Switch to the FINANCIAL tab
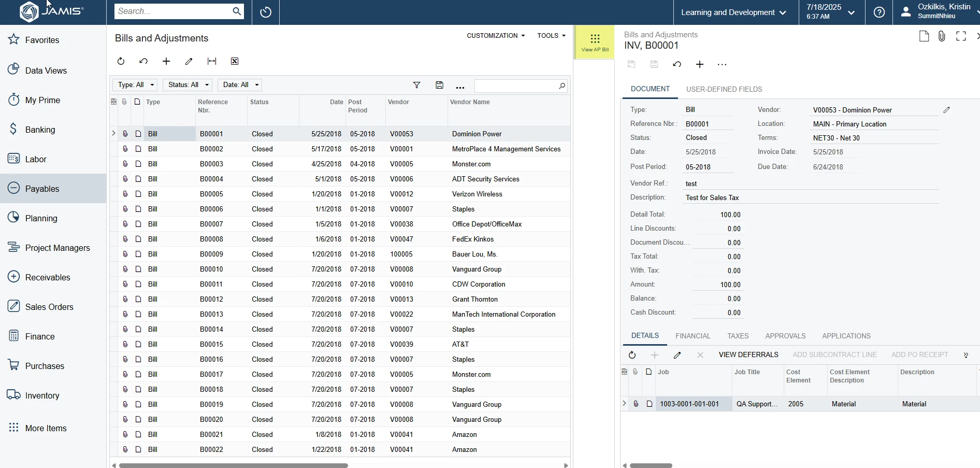Viewport: 980px width, 468px height. pos(693,336)
